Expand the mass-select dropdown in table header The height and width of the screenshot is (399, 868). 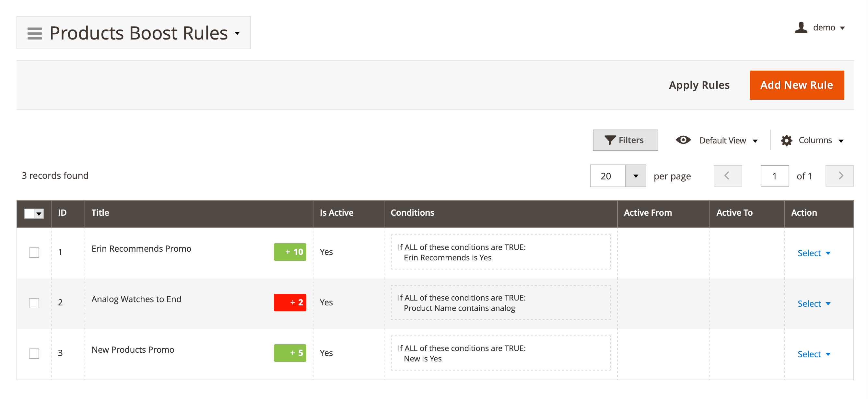(x=39, y=214)
